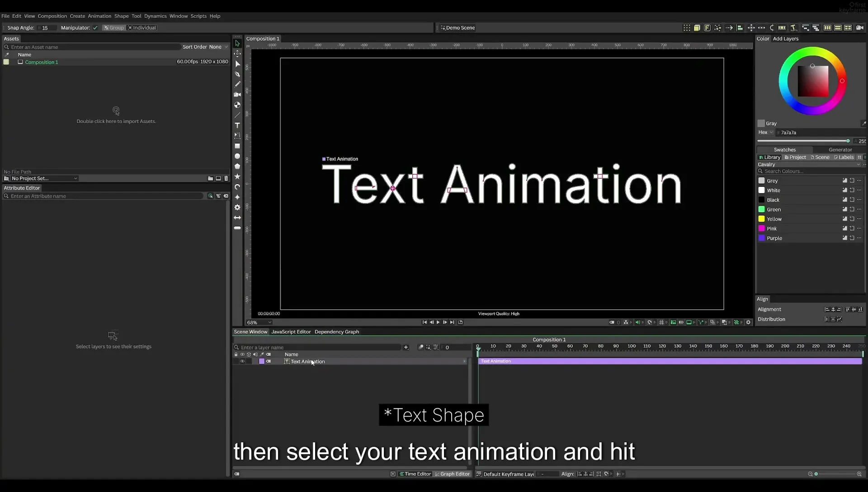Select the Polygon shape tool
The height and width of the screenshot is (492, 868).
[237, 166]
